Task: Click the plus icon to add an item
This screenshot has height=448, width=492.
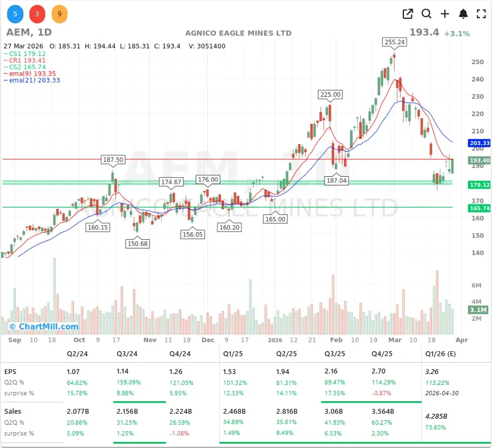Action: [x=445, y=14]
